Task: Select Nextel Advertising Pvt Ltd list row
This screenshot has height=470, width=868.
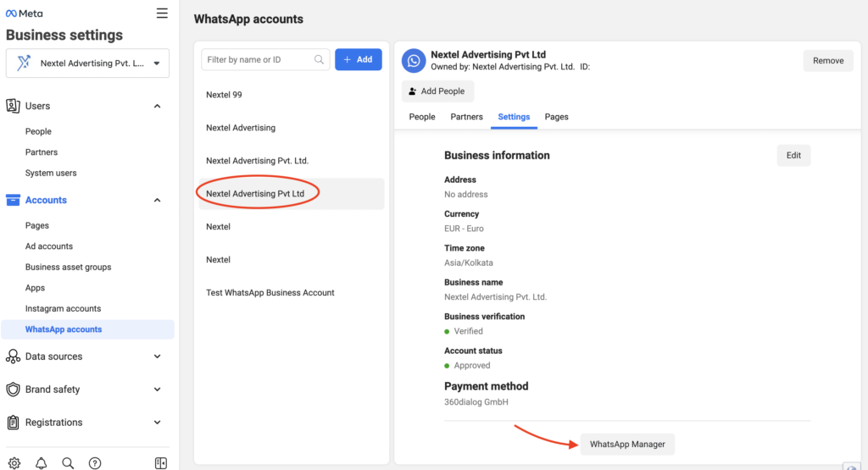Action: (x=292, y=194)
